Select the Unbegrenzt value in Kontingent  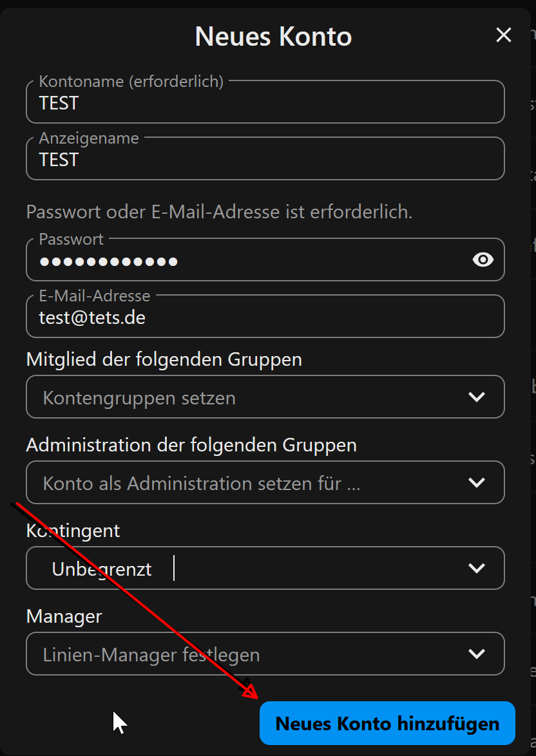(x=102, y=569)
